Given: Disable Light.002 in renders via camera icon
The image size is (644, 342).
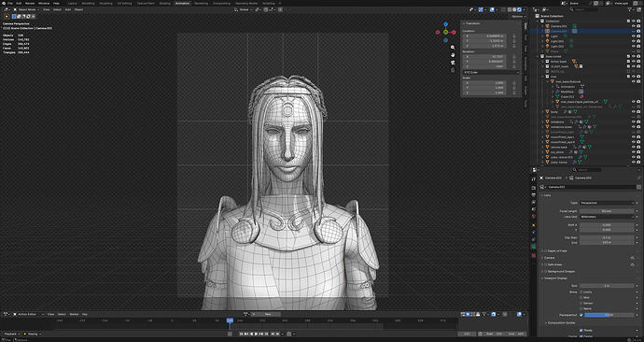Looking at the screenshot, I should click(638, 46).
